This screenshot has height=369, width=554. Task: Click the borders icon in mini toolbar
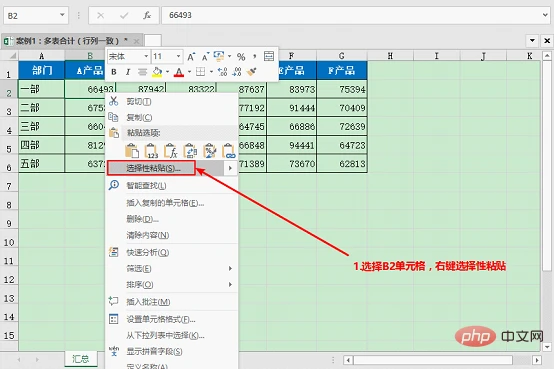200,72
